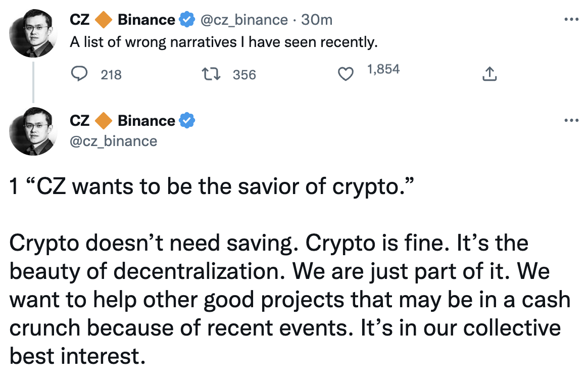The width and height of the screenshot is (588, 381).
Task: Open the 'A list of wrong narratives' tweet
Action: pos(223,42)
